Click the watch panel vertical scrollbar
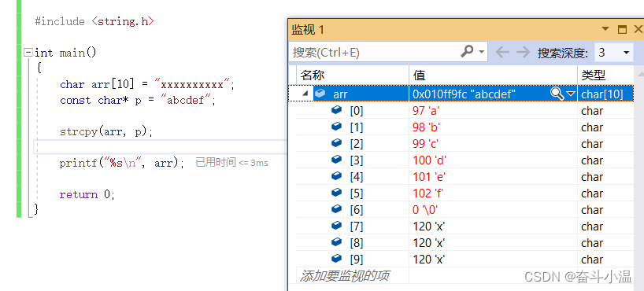 click(638, 176)
